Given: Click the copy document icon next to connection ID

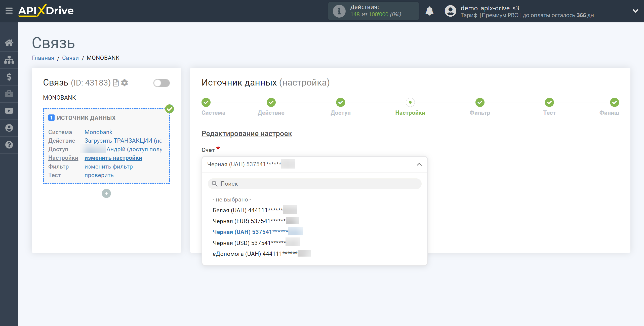Looking at the screenshot, I should point(116,83).
